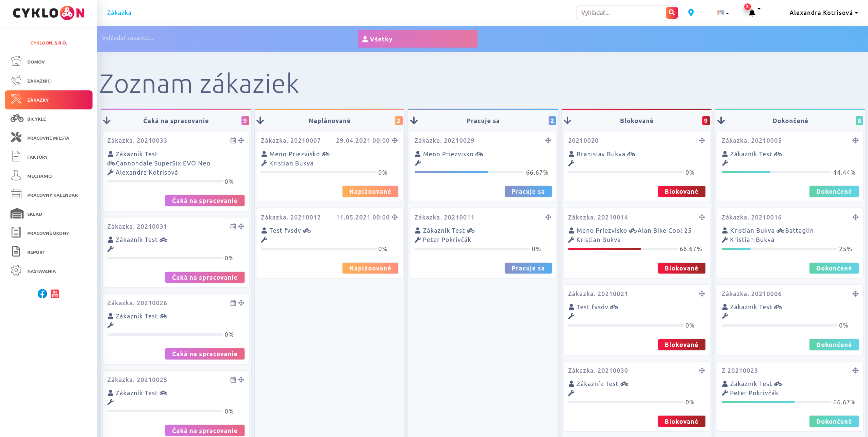Click move handle on Zákazka 20210011
868x437 pixels.
548,217
